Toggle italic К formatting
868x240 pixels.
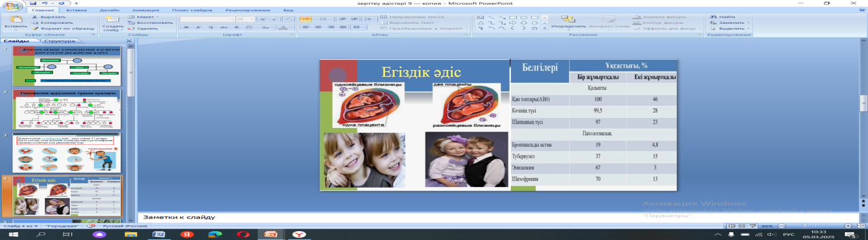click(199, 27)
